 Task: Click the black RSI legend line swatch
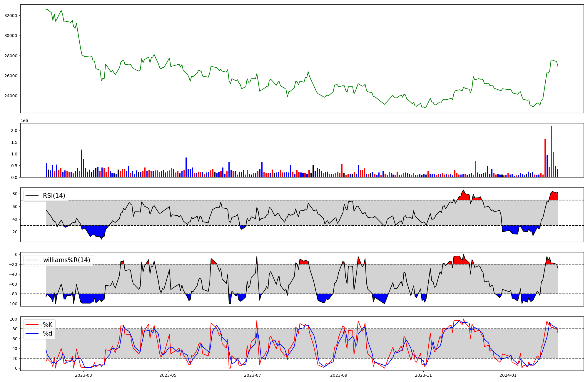(x=32, y=196)
